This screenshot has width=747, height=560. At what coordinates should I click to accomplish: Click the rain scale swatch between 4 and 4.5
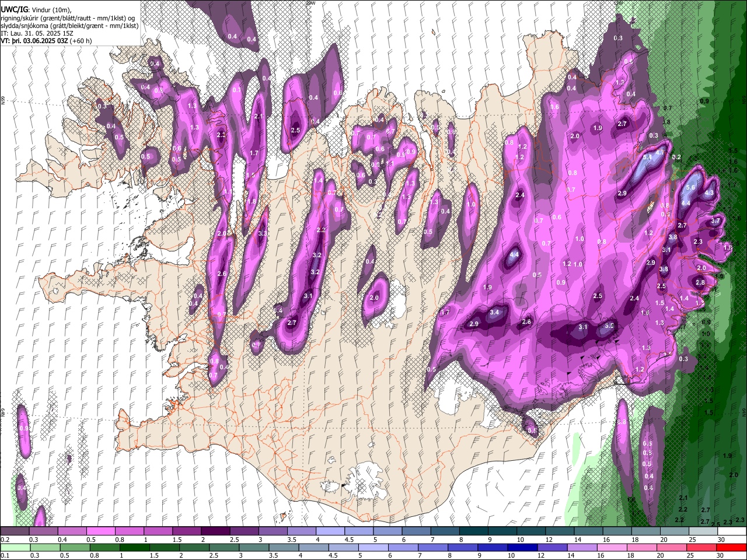click(x=313, y=548)
